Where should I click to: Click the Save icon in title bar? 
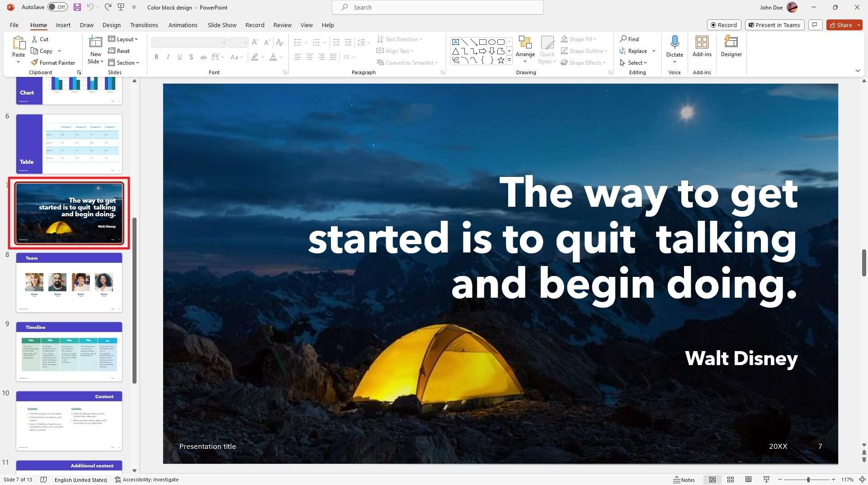(77, 7)
